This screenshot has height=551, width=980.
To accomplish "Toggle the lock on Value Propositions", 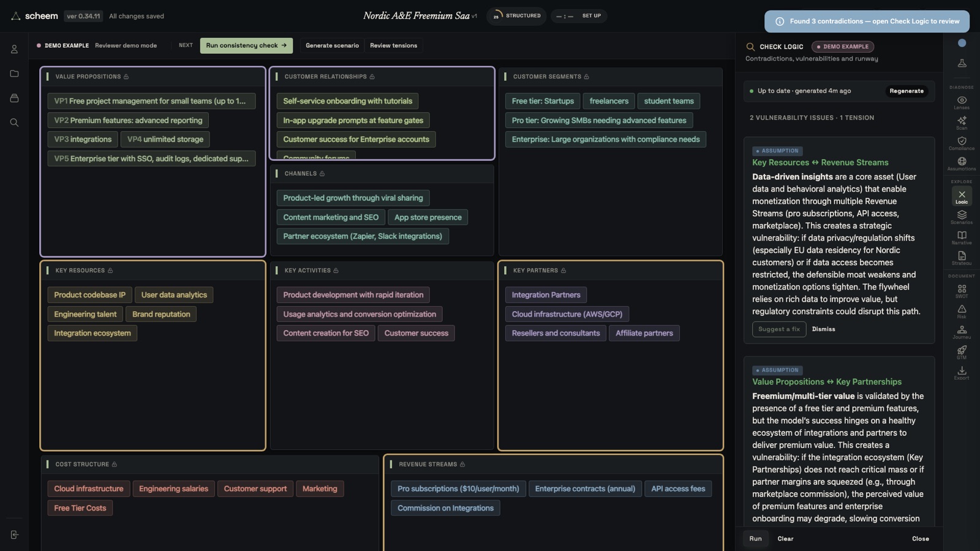I will [126, 77].
